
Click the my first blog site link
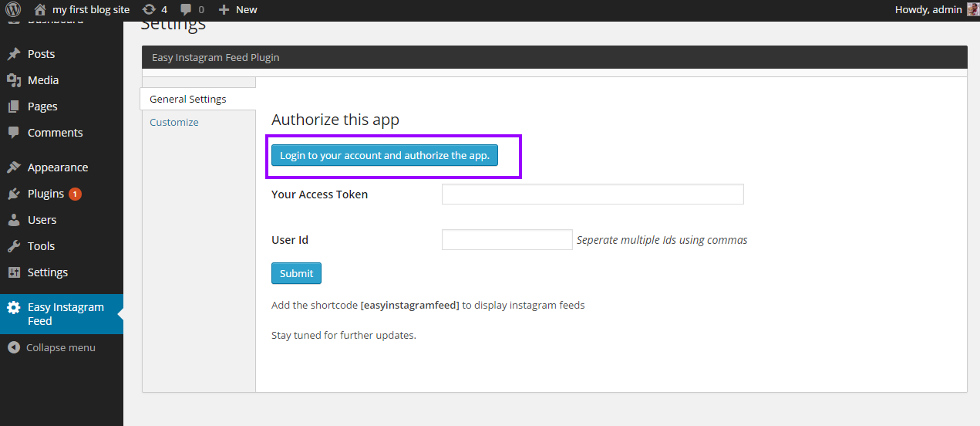(91, 9)
